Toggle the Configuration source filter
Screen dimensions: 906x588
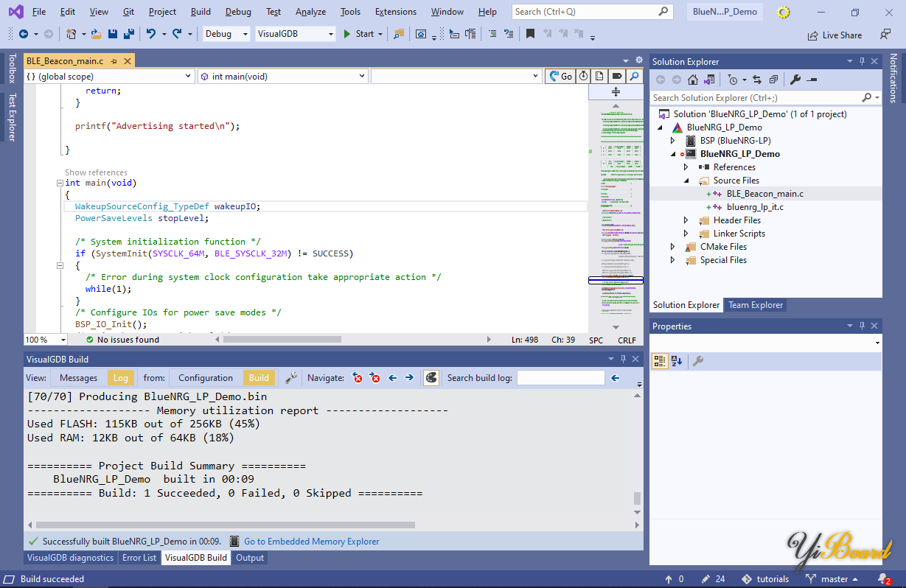[205, 378]
